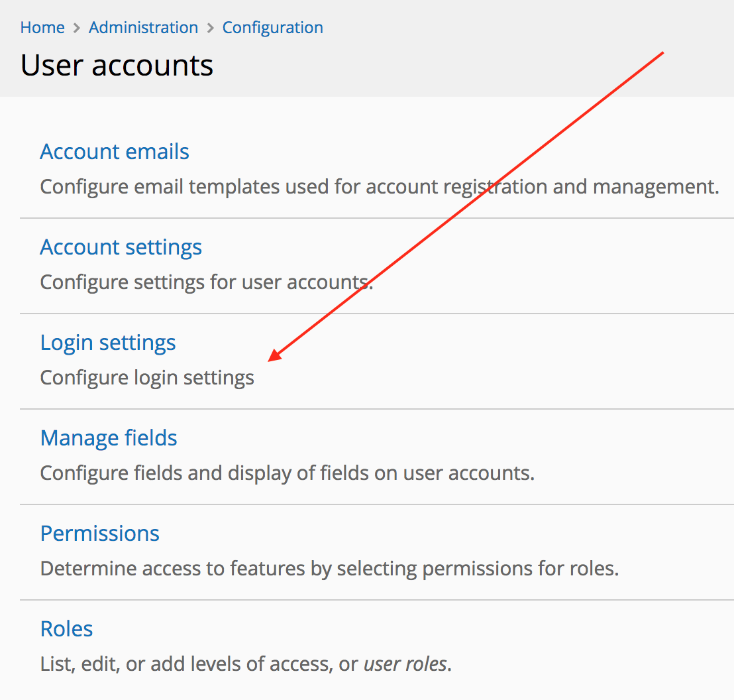Click the fields display description under Manage fields
This screenshot has height=700, width=734.
[x=287, y=473]
